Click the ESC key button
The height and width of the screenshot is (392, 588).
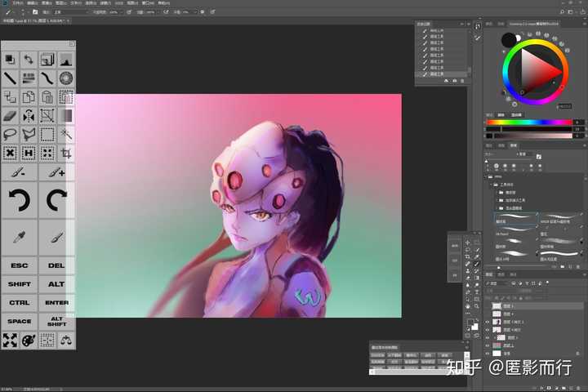pos(19,265)
